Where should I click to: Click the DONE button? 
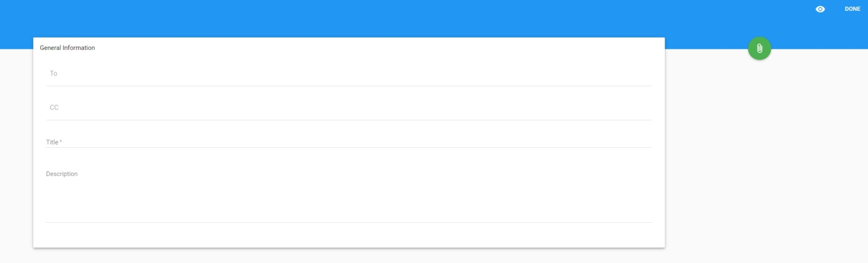coord(852,9)
